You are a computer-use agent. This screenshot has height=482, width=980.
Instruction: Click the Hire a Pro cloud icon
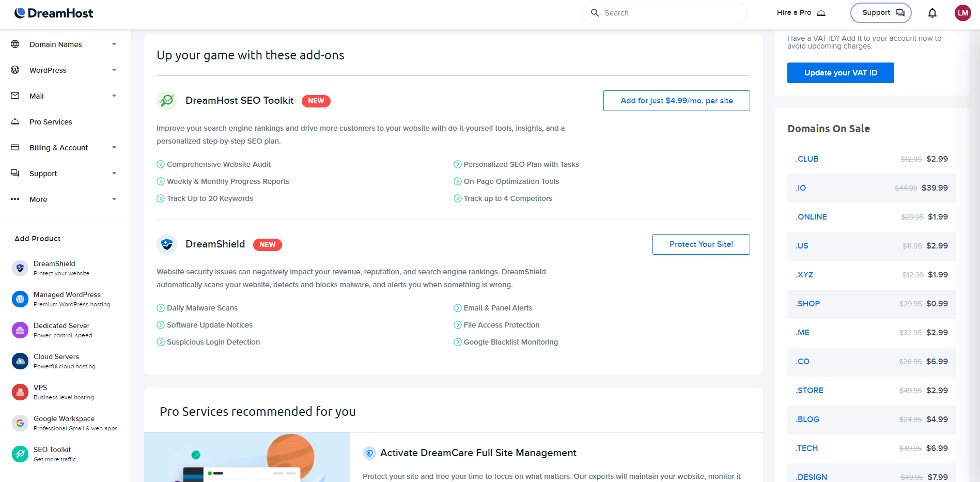tap(820, 12)
